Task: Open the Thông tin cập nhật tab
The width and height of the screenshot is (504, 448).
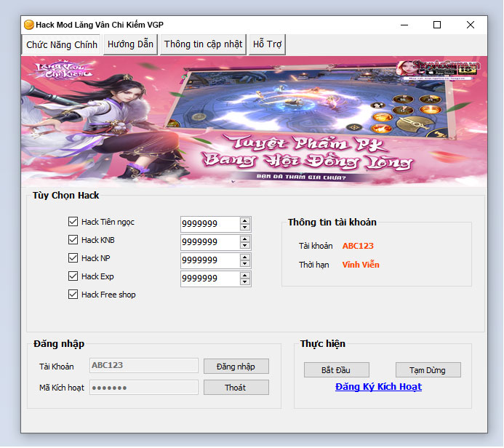Action: coord(203,44)
